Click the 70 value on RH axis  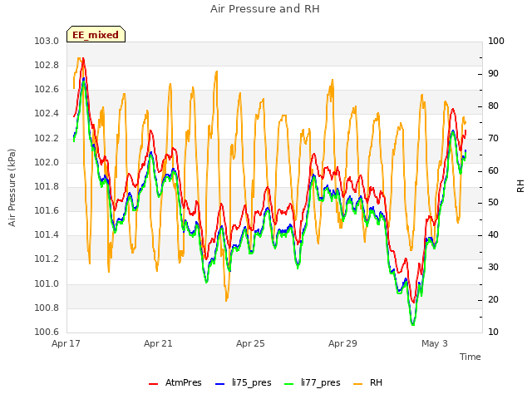(x=493, y=139)
